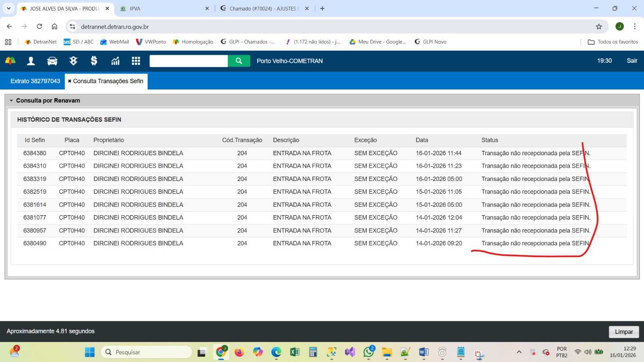Click the person icon in DetranNet toolbar
The height and width of the screenshot is (362, 644).
click(31, 61)
